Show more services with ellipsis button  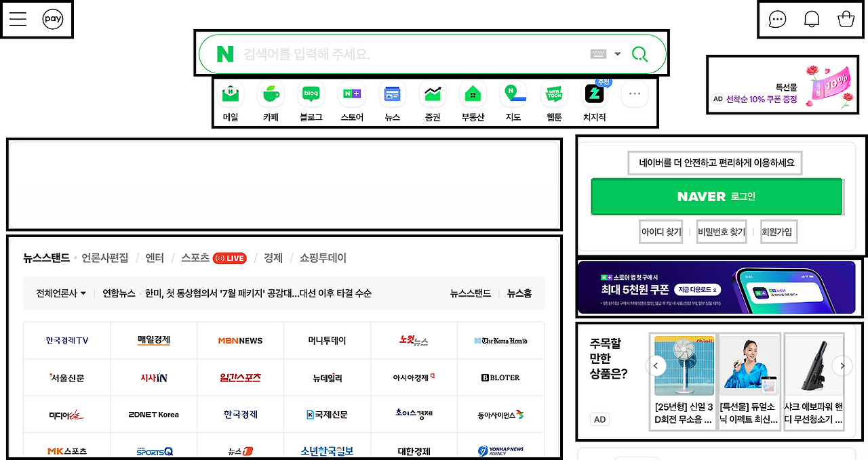pos(635,94)
